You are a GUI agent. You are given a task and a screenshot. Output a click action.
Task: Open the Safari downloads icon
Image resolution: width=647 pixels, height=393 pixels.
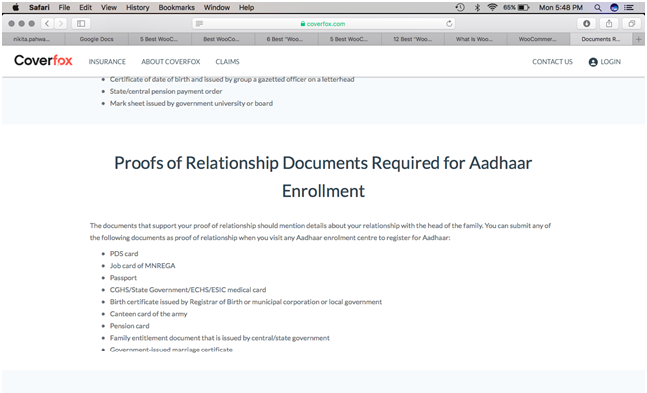(586, 24)
